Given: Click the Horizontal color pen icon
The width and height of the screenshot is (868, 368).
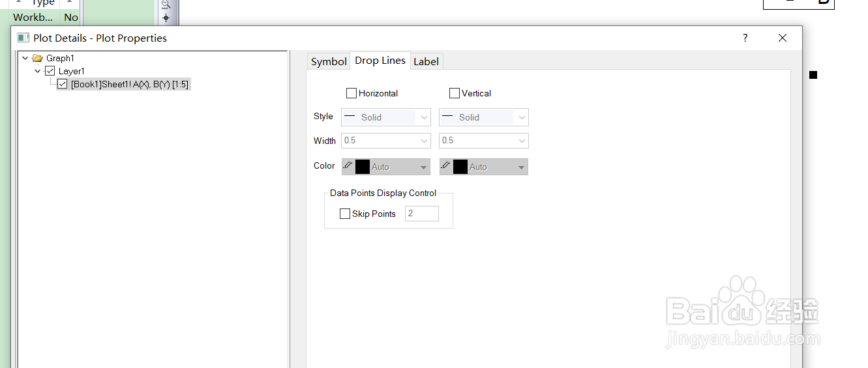Looking at the screenshot, I should click(348, 166).
